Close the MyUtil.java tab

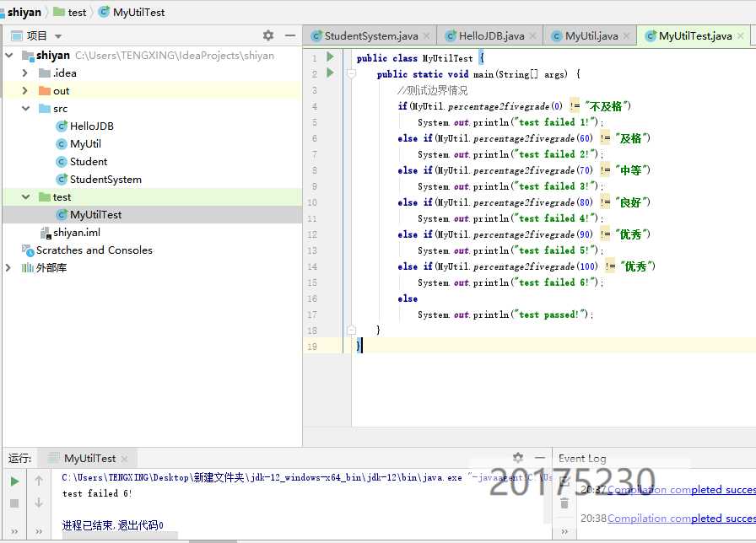[x=626, y=35]
